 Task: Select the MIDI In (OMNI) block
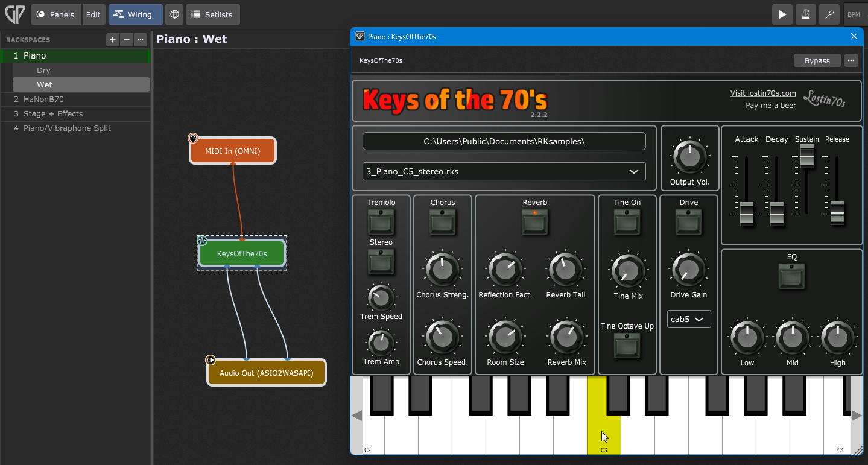click(233, 151)
